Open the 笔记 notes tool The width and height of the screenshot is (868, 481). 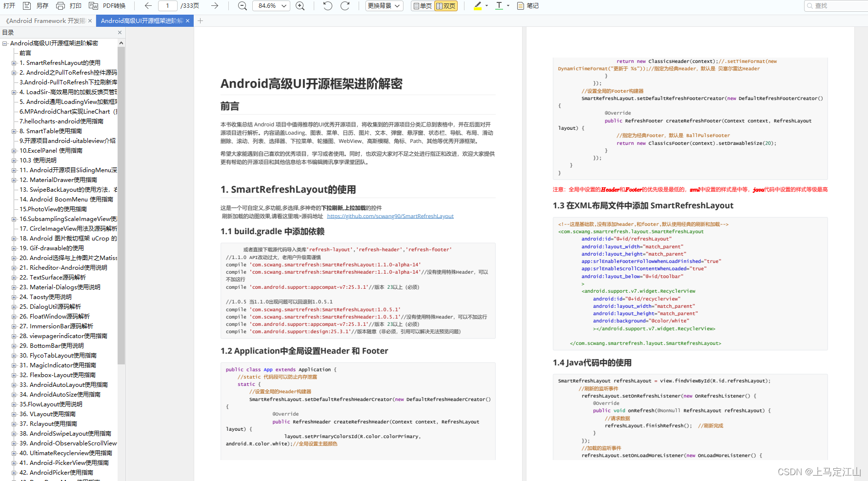[528, 6]
